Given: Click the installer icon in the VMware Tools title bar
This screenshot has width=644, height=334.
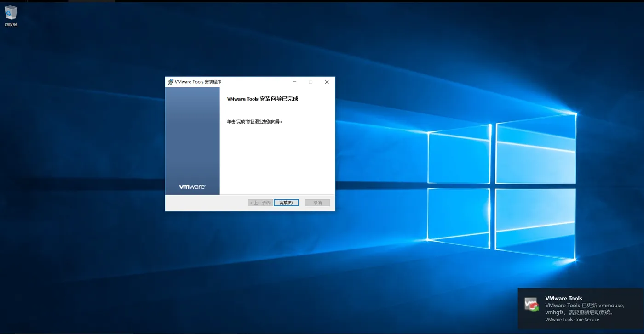Looking at the screenshot, I should coord(171,82).
